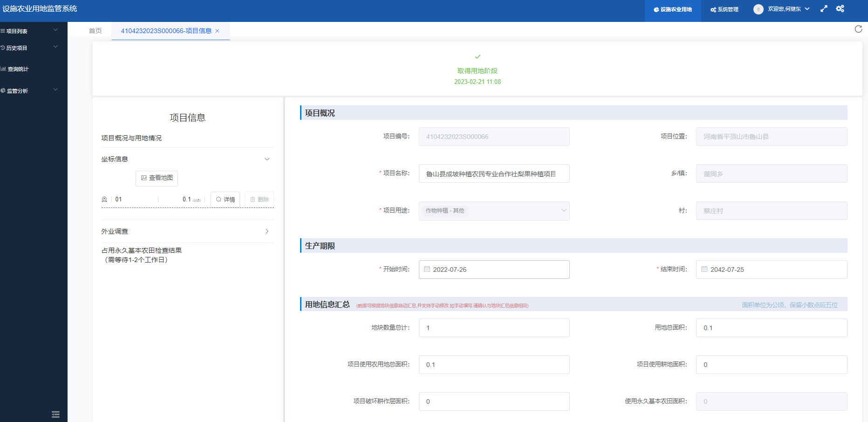Expand the 项目列表 sidebar menu chevron
Screen dimensions: 868x422
point(55,30)
